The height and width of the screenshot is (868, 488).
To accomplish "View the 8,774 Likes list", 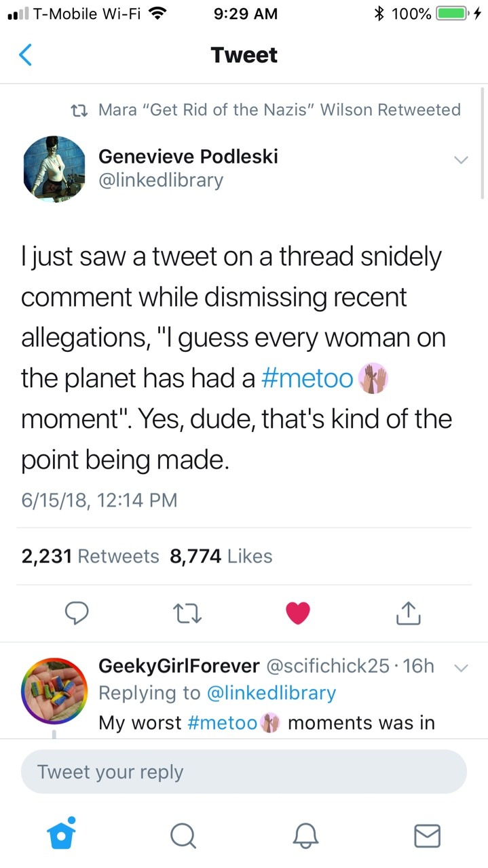I will click(x=221, y=556).
